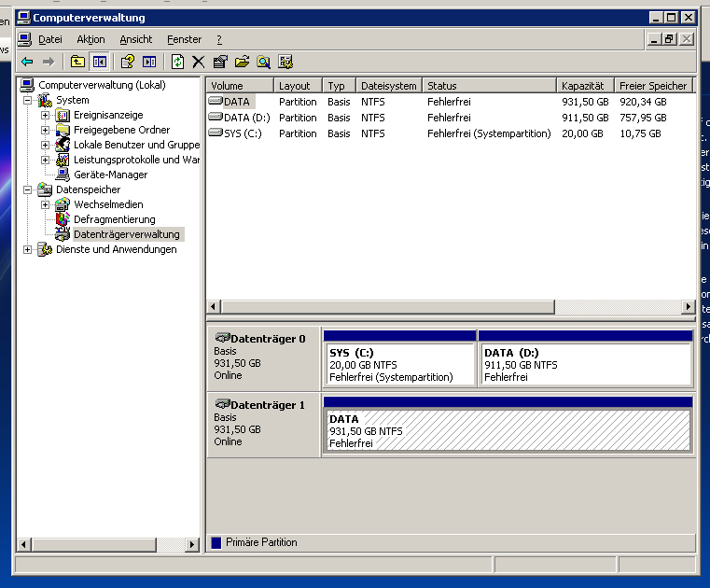Collapse the Datenspeicher tree node
This screenshot has height=588, width=710.
coord(28,189)
